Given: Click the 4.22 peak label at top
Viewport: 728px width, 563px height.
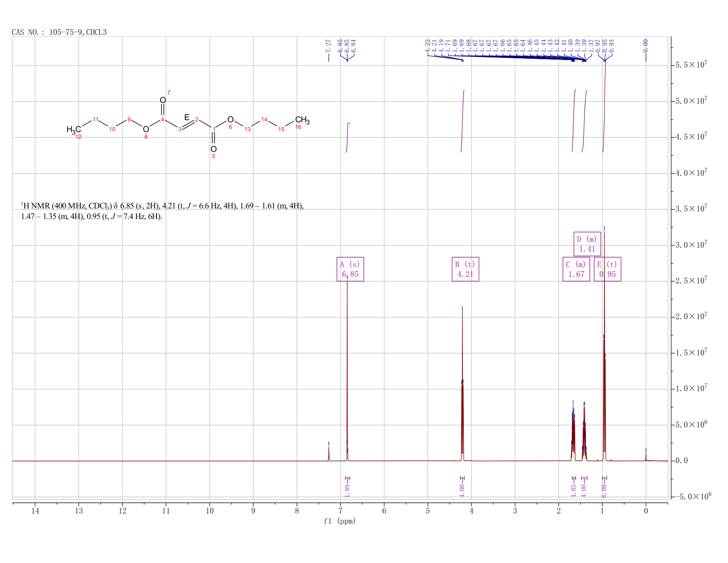Looking at the screenshot, I should point(428,45).
